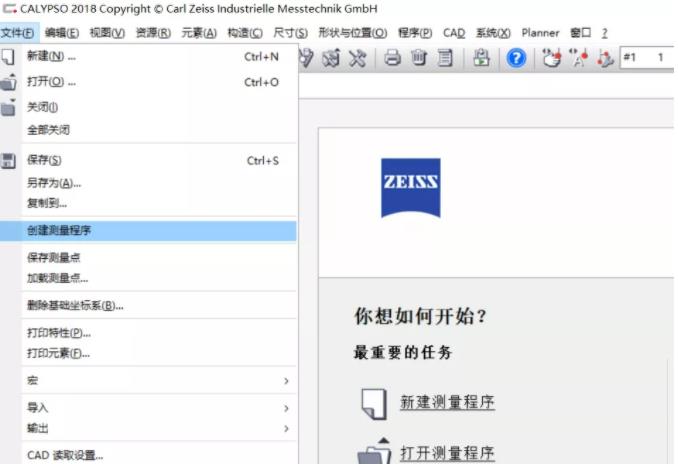Click the print icon in the toolbar
Viewport: 678px width, 464px height.
(392, 58)
